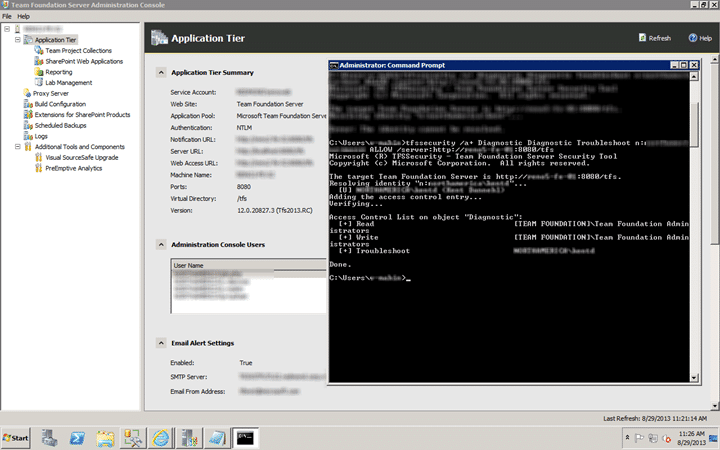Screen dimensions: 720x450
Task: Click the Refresh button
Action: [x=655, y=38]
